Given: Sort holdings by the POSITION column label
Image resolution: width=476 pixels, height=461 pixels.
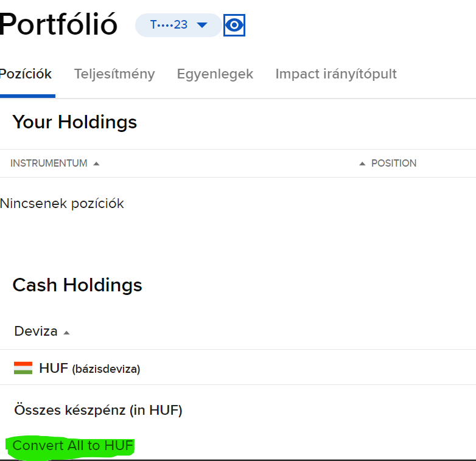Looking at the screenshot, I should point(394,164).
